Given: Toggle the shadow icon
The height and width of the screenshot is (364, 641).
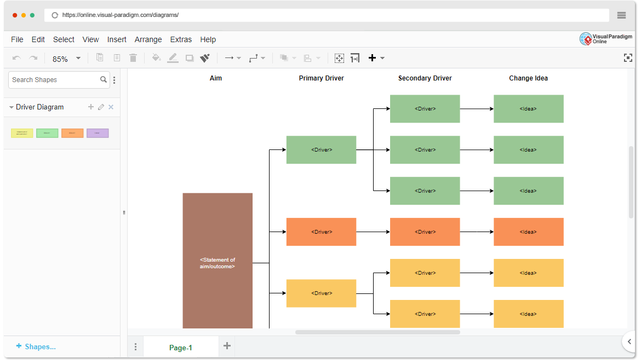Looking at the screenshot, I should tap(189, 58).
